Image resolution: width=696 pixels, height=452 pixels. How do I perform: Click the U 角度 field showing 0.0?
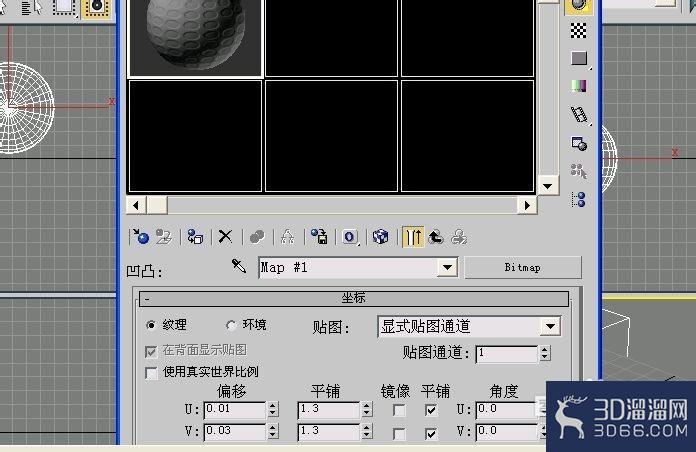(x=507, y=409)
